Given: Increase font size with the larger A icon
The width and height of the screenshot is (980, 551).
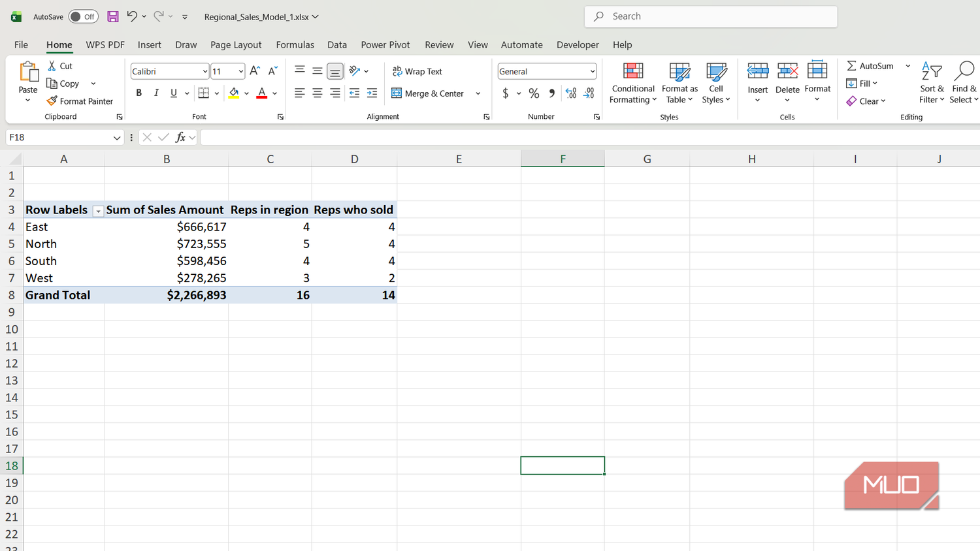Looking at the screenshot, I should (x=255, y=71).
